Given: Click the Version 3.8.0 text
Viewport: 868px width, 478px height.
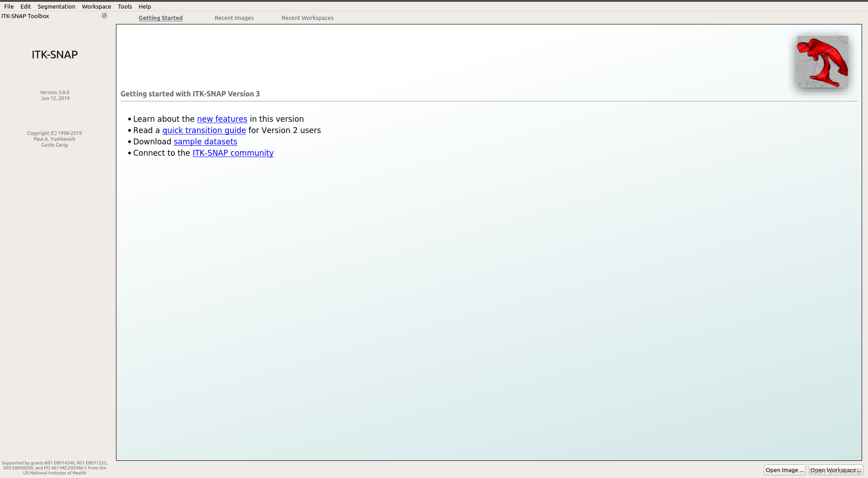Looking at the screenshot, I should [54, 92].
